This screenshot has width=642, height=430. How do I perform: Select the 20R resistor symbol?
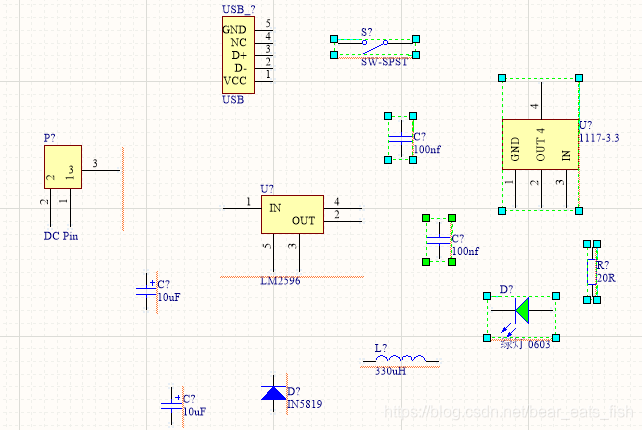tap(592, 266)
